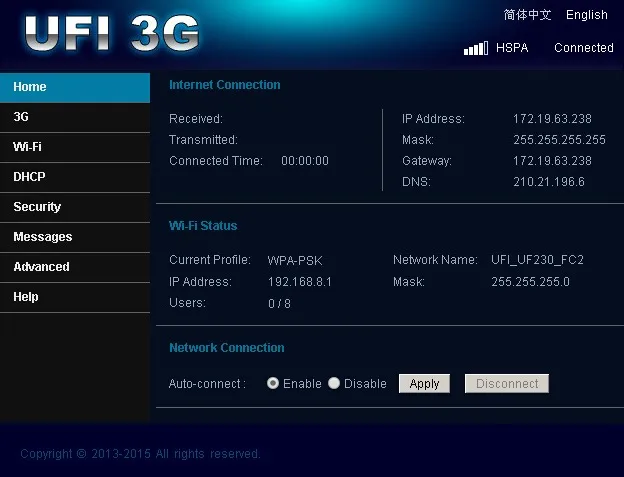
Task: Go to the Wi-Fi menu
Action: 75,147
